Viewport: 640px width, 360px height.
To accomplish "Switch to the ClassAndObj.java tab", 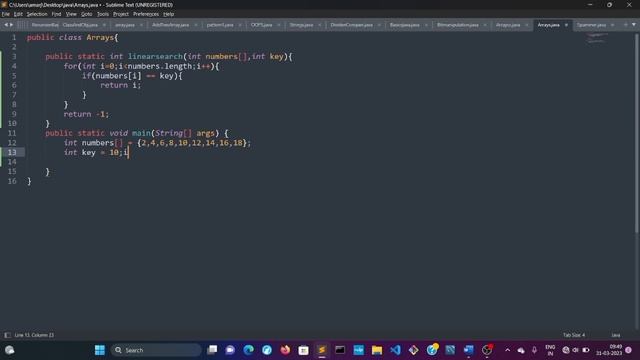I will point(80,25).
